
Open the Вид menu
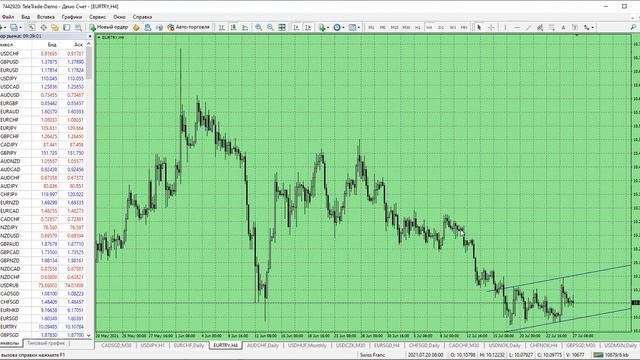coord(25,17)
